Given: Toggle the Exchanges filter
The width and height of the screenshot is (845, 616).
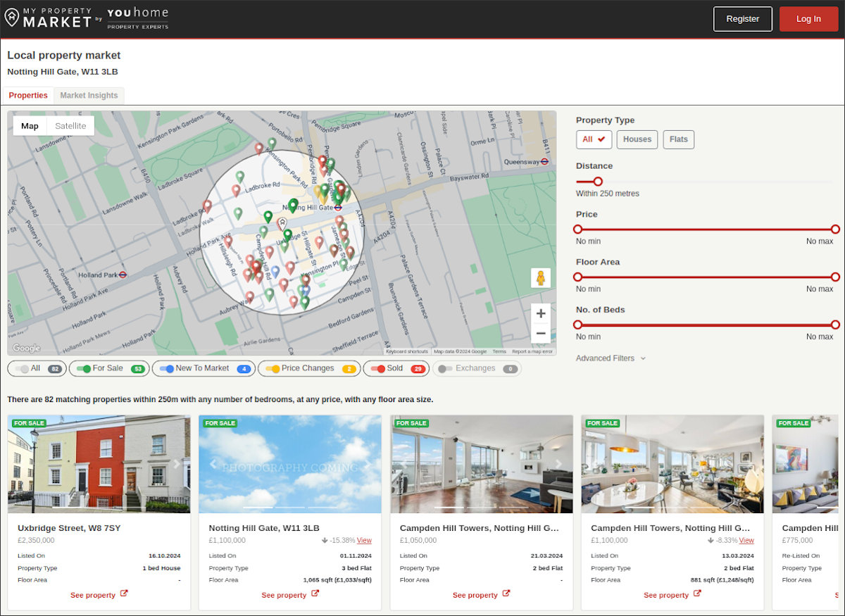Looking at the screenshot, I should pyautogui.click(x=477, y=368).
